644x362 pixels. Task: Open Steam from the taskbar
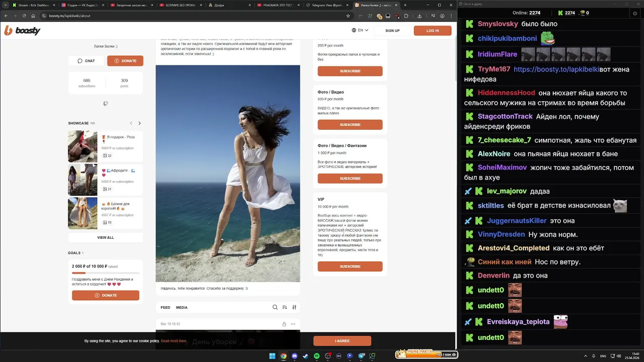[x=305, y=356]
